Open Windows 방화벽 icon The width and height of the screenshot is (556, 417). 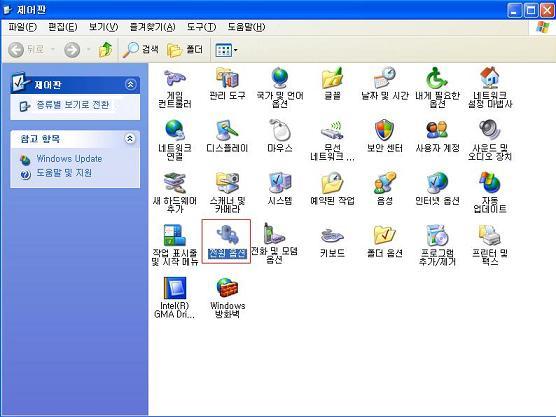227,288
